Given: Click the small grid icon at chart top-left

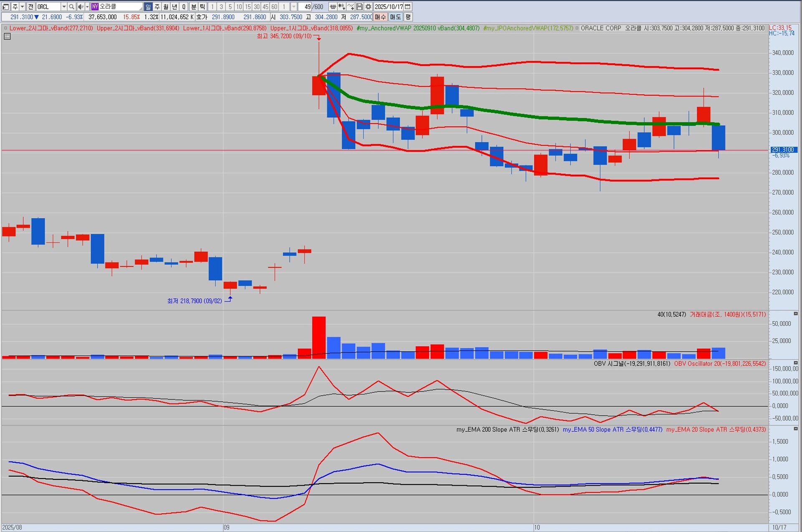Looking at the screenshot, I should coord(7,36).
